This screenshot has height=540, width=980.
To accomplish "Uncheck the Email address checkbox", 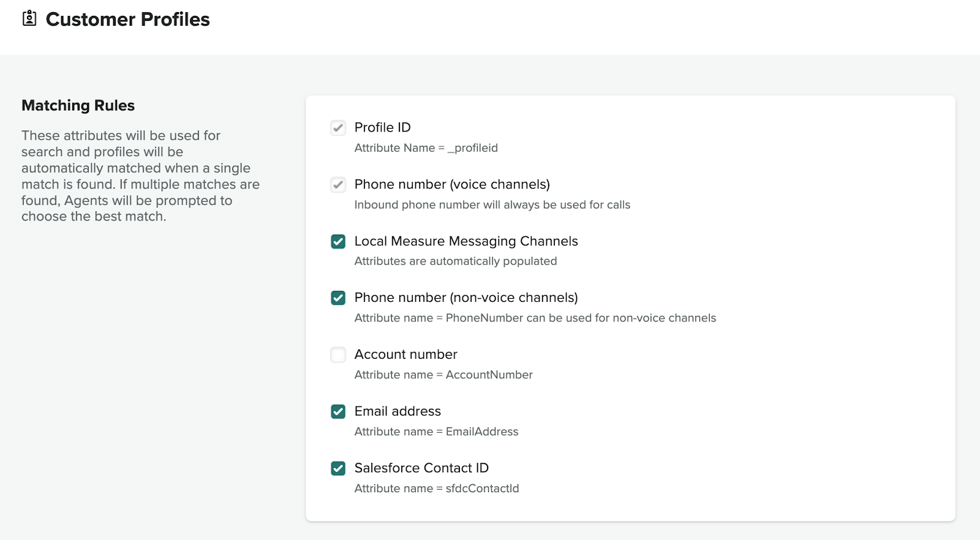I will (x=338, y=411).
